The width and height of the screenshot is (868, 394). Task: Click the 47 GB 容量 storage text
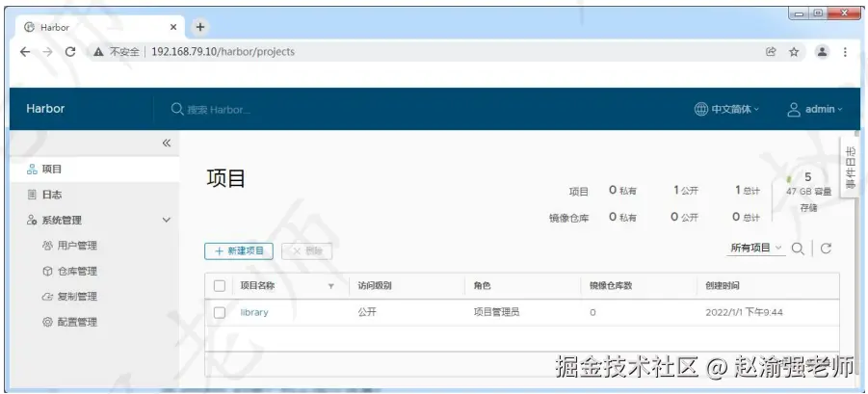[809, 192]
